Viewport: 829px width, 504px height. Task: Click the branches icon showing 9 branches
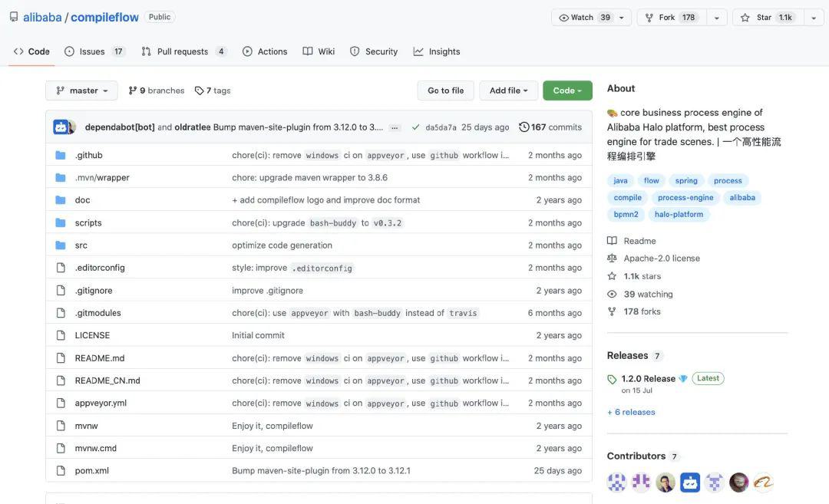point(133,91)
